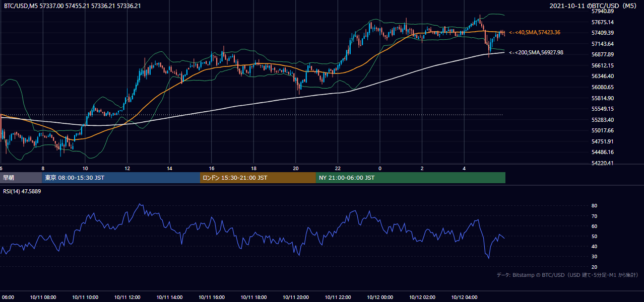Click price chart hour tick label '14'

[169, 169]
